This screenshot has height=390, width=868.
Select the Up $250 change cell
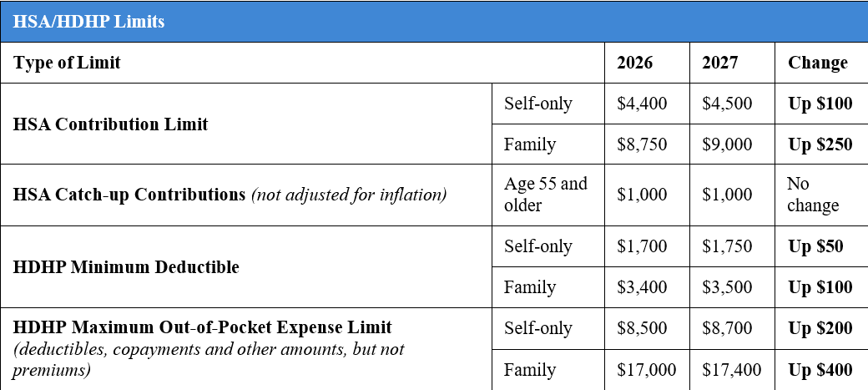coord(821,144)
